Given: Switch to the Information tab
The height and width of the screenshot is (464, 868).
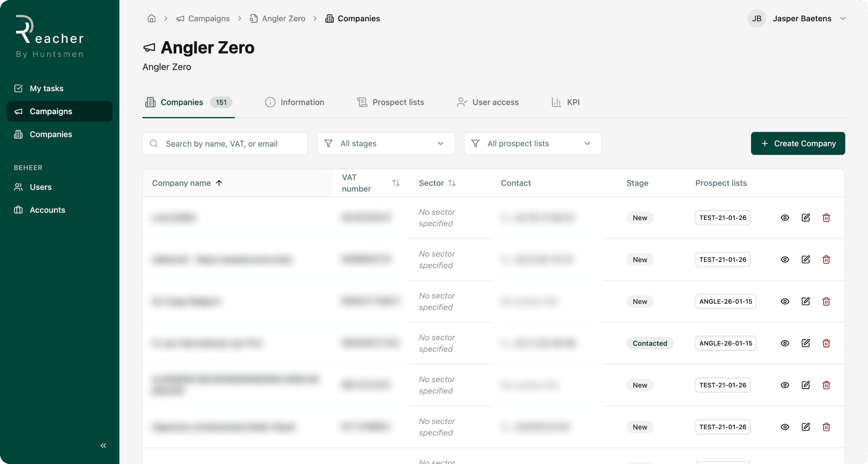Looking at the screenshot, I should (302, 102).
